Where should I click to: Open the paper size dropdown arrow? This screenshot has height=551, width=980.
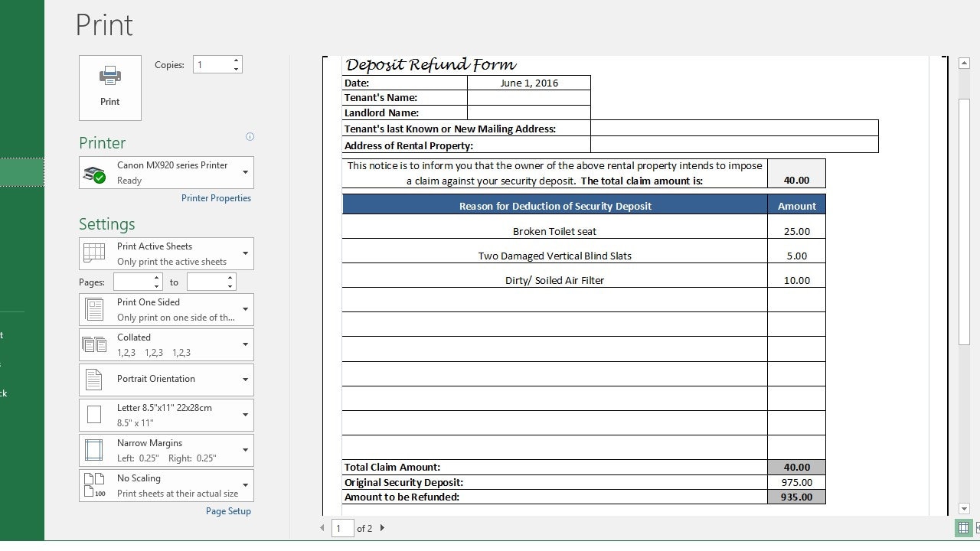[x=245, y=415]
